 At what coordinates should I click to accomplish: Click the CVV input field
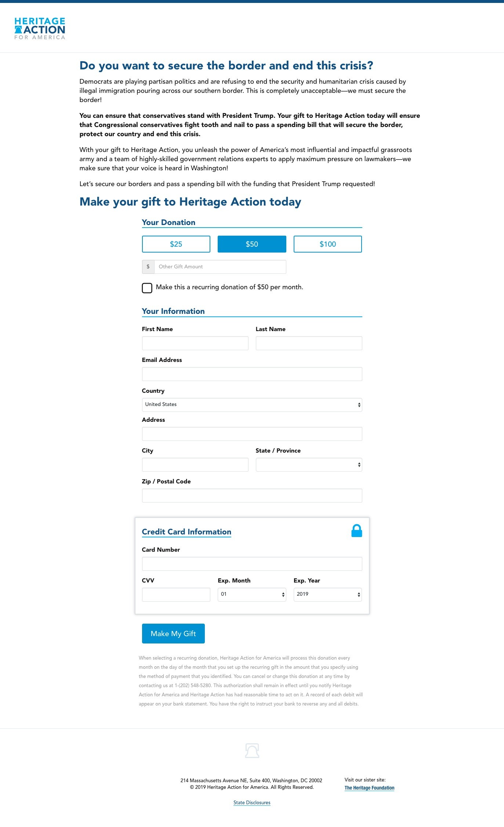point(176,594)
